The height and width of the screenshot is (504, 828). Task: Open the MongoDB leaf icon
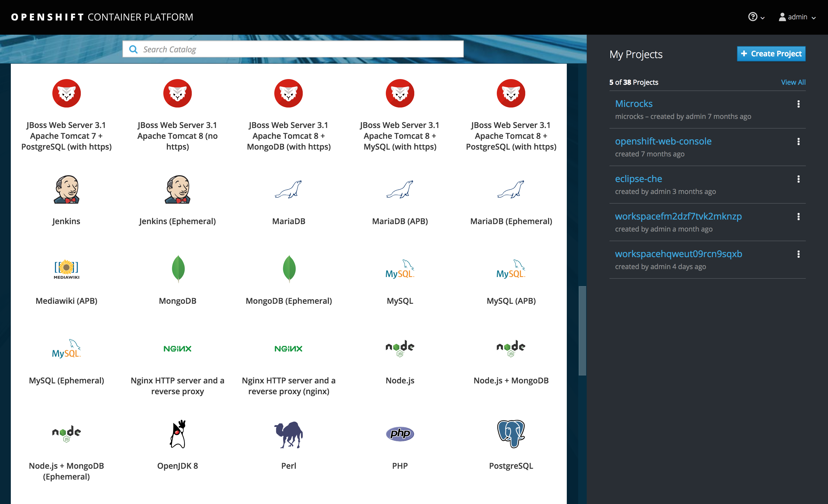coord(178,269)
